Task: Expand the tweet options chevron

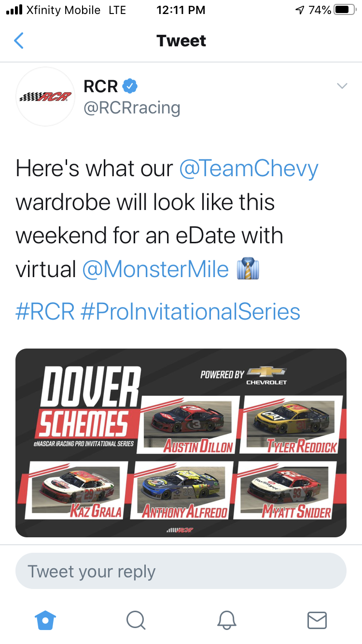Action: (x=342, y=86)
